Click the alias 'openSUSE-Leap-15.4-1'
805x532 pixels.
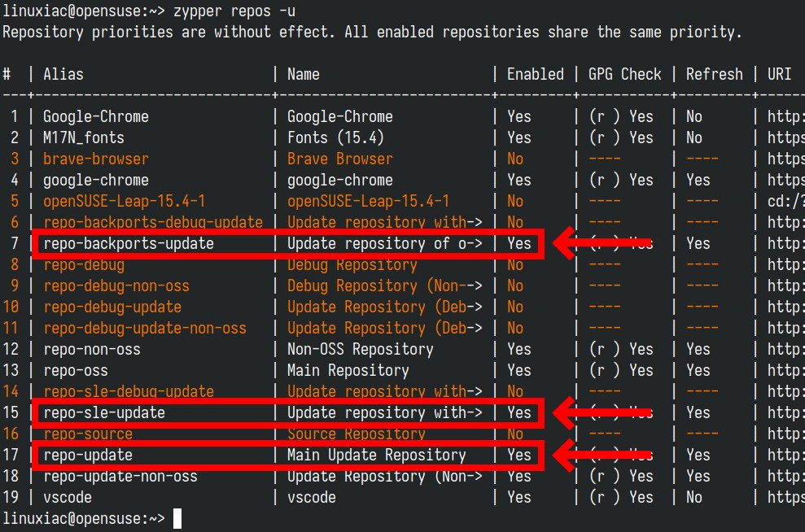point(125,201)
